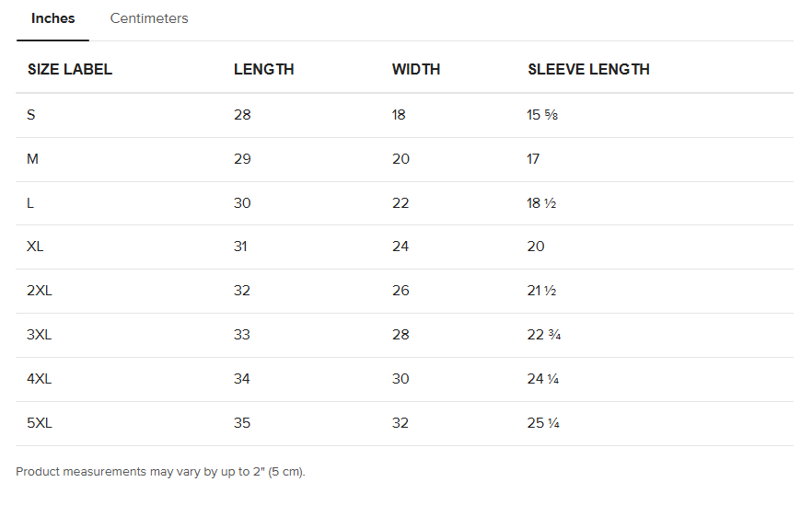812x505 pixels.
Task: Click the 18 ½ sleeve length value
Action: pos(541,203)
